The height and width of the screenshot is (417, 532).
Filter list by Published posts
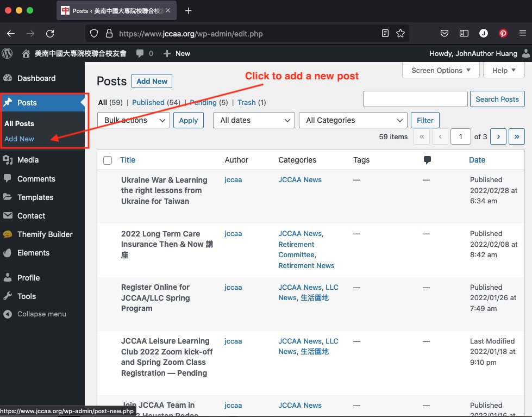tap(148, 102)
